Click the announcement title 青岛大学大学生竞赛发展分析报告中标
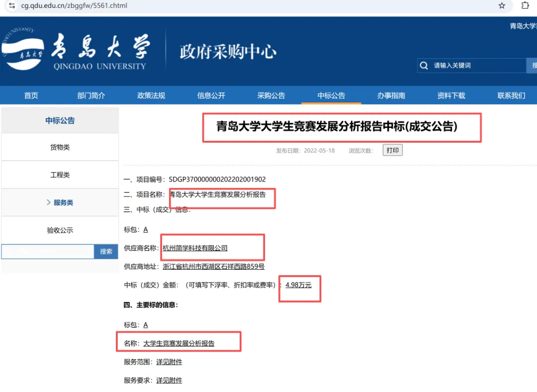The width and height of the screenshot is (537, 392). (337, 126)
